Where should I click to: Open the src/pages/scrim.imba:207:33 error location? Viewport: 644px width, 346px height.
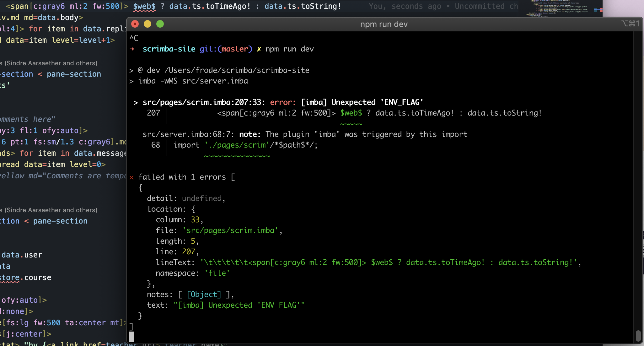pos(203,102)
